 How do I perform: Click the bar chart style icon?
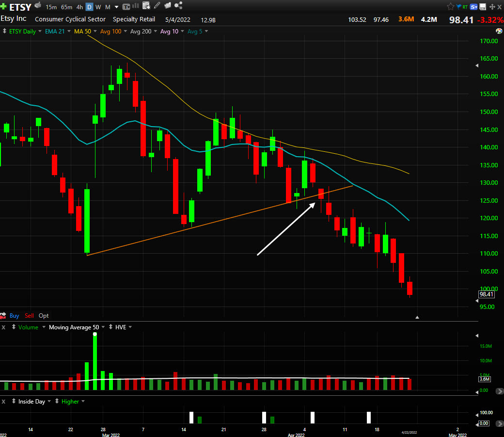click(136, 5)
